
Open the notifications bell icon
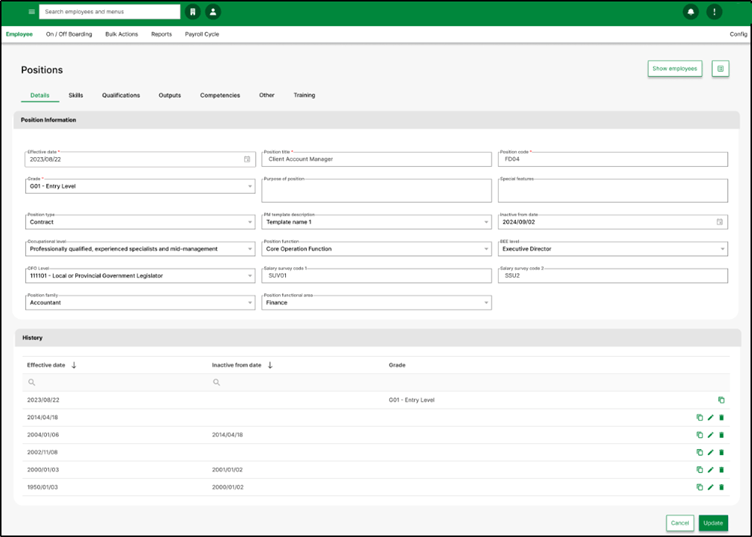tap(691, 12)
